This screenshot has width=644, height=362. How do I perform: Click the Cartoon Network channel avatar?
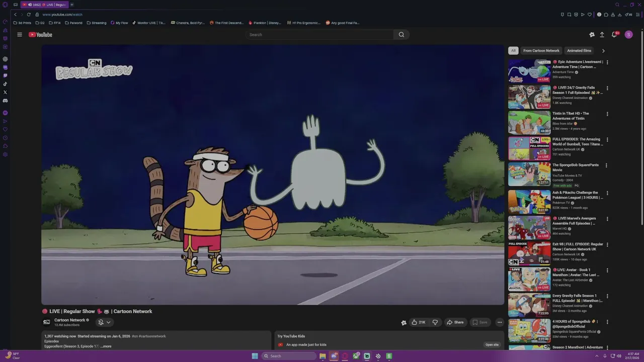pos(47,322)
